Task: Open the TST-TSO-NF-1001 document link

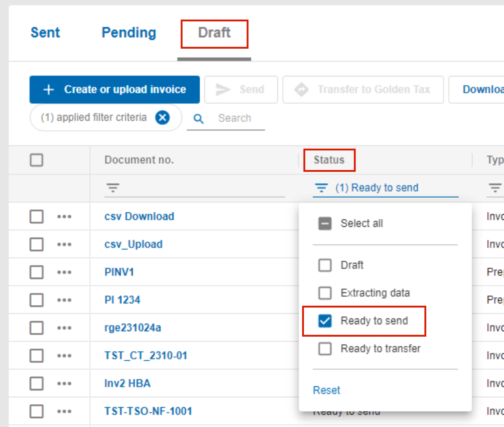Action: pos(148,412)
